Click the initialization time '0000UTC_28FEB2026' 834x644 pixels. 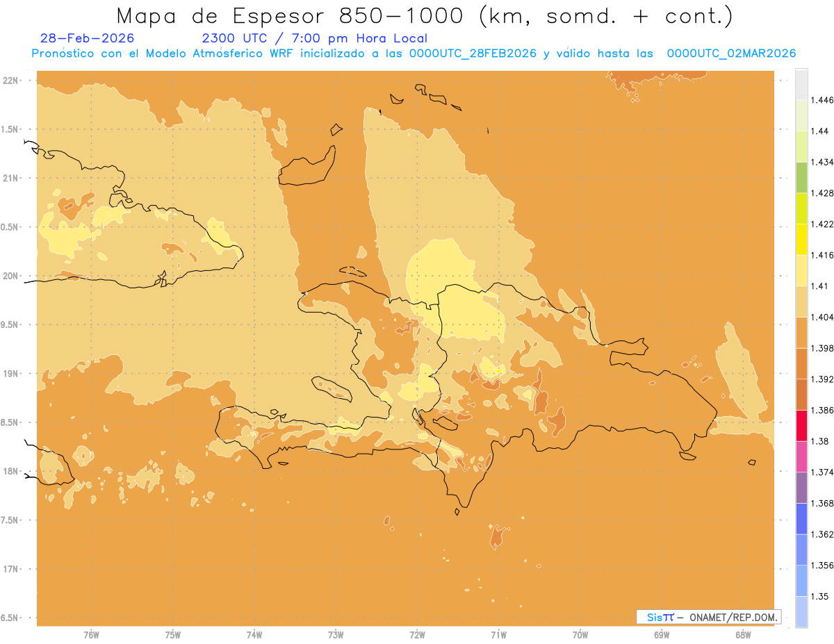click(473, 53)
